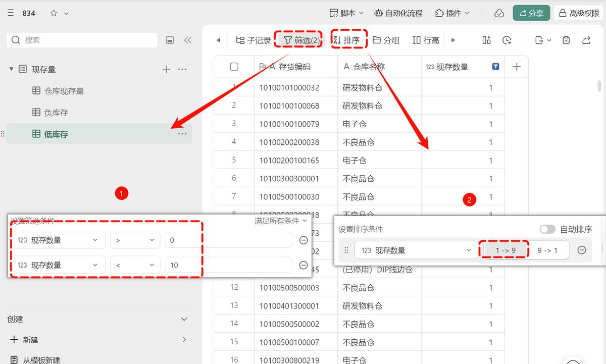Tick the select-all checkbox in table header

(x=234, y=67)
